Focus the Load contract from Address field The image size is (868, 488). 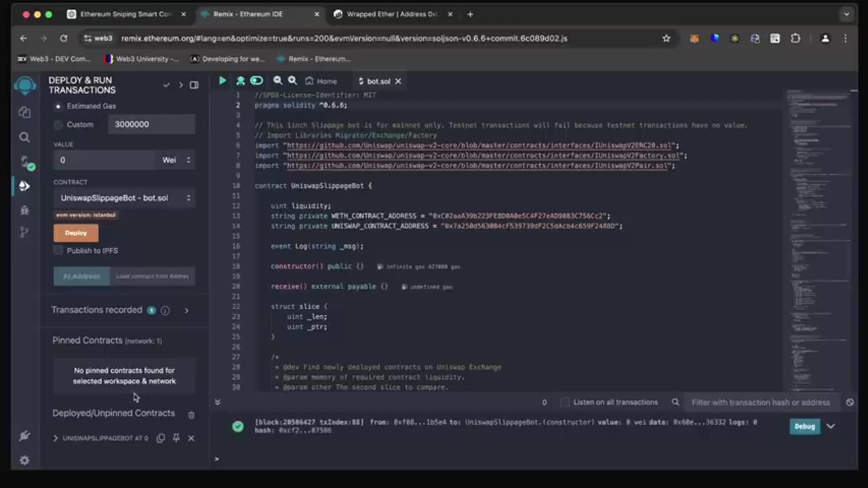tap(153, 276)
